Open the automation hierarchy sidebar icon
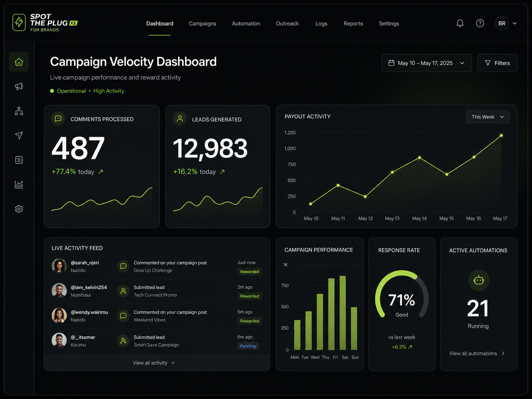This screenshot has width=532, height=399. pyautogui.click(x=19, y=111)
